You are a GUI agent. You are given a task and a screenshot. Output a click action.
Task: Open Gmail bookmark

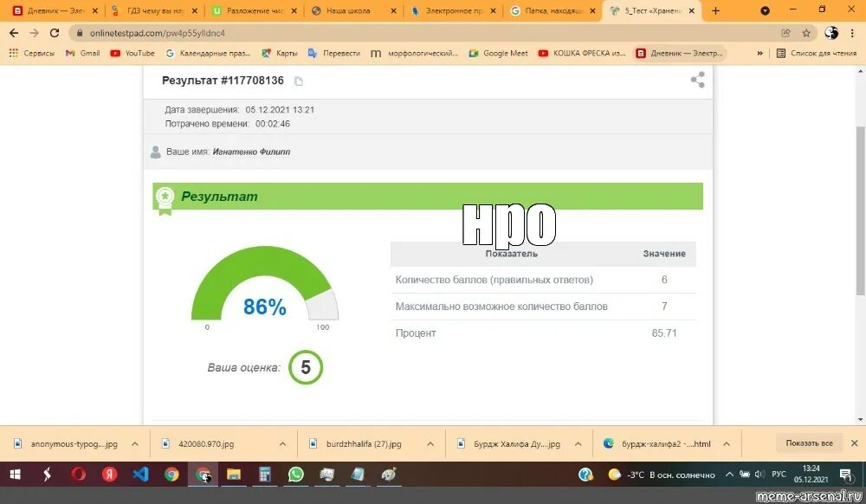(x=83, y=53)
